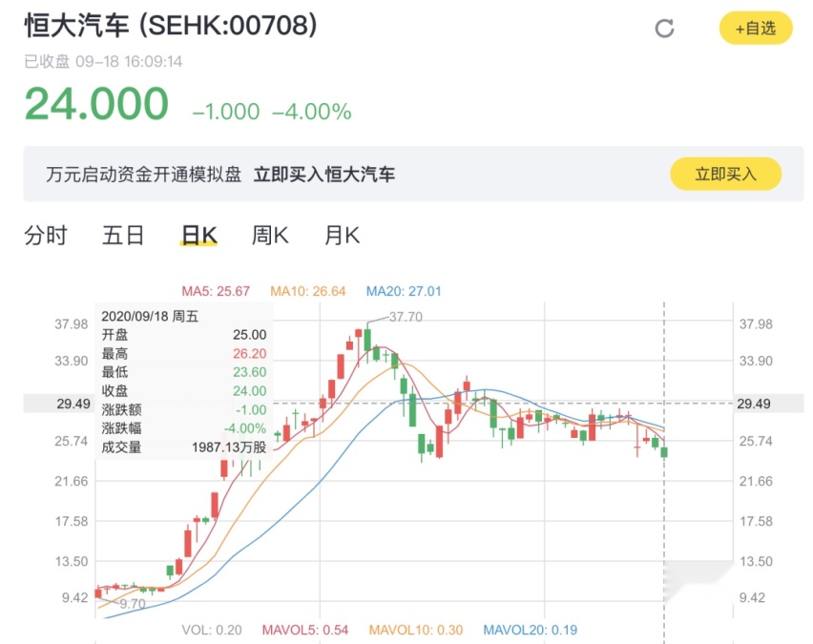Refresh the stock quote data
The width and height of the screenshot is (813, 644).
(x=664, y=29)
